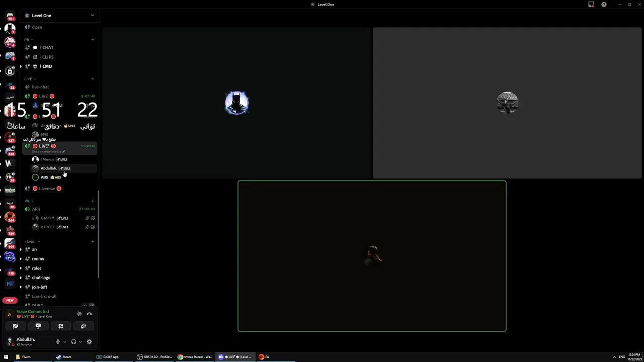Open the chat-logo channel
The height and width of the screenshot is (362, 644).
pos(60,278)
